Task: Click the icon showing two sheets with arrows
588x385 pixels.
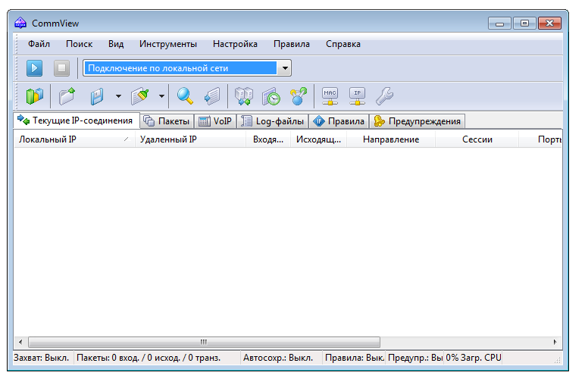Action: click(244, 96)
